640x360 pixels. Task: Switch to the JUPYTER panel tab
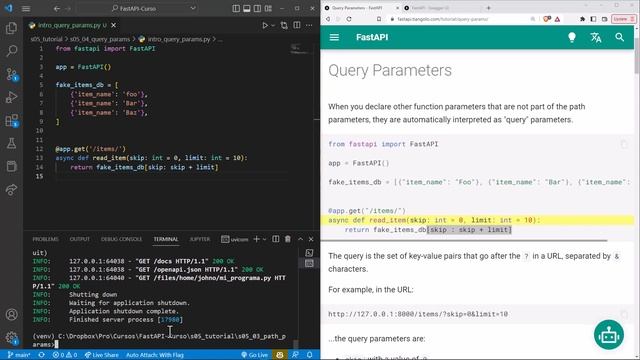click(x=200, y=239)
